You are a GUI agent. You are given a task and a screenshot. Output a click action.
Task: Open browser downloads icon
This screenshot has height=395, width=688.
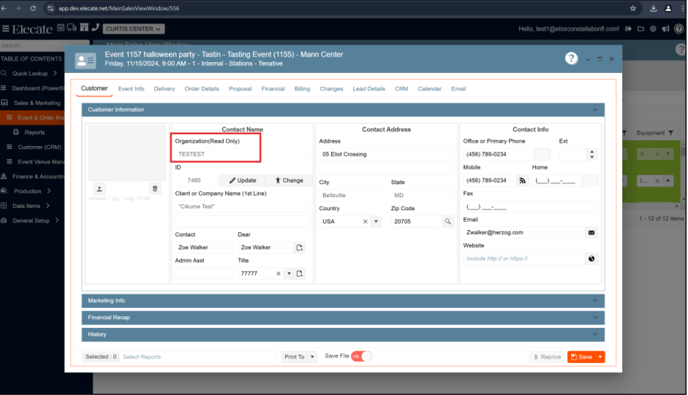tap(653, 8)
